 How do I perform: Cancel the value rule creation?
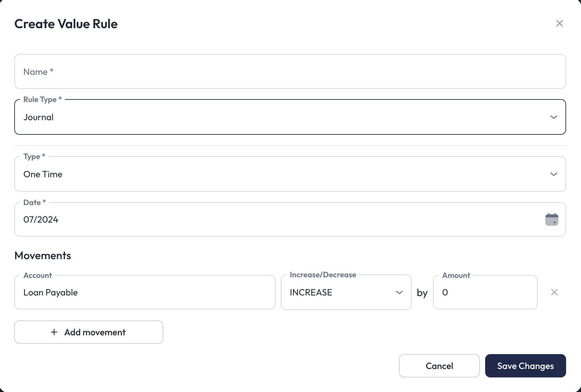(x=439, y=366)
